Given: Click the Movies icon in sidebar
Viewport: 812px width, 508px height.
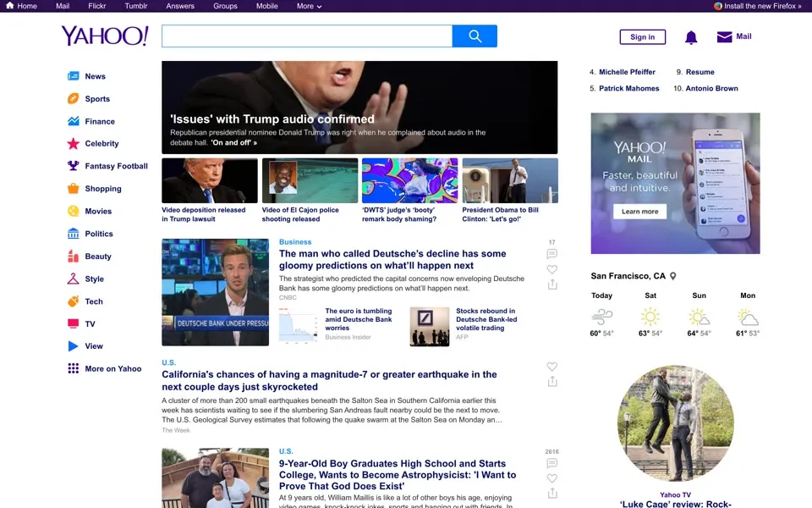Looking at the screenshot, I should coord(73,211).
